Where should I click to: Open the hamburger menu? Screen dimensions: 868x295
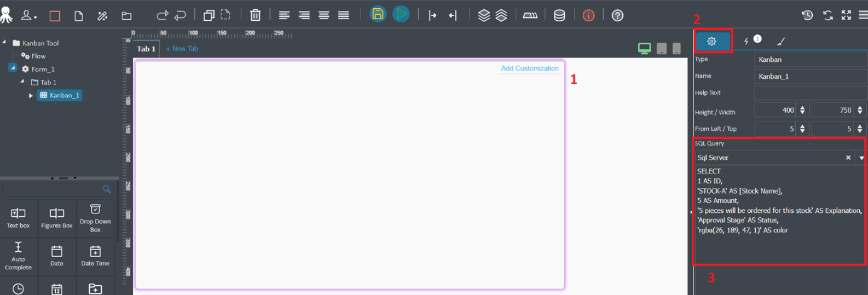point(863,15)
